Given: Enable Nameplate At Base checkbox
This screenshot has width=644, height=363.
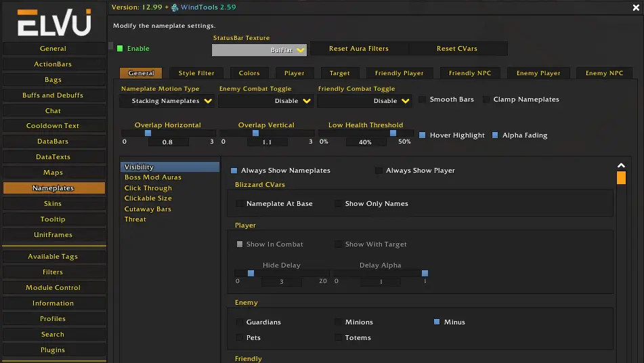Looking at the screenshot, I should (x=240, y=204).
